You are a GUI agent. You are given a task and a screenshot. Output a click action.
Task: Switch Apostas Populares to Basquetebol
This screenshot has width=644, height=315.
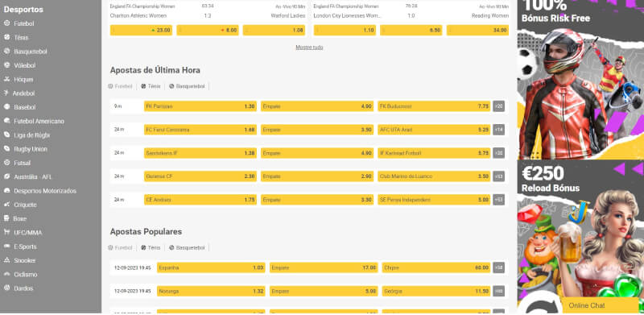[x=187, y=248]
